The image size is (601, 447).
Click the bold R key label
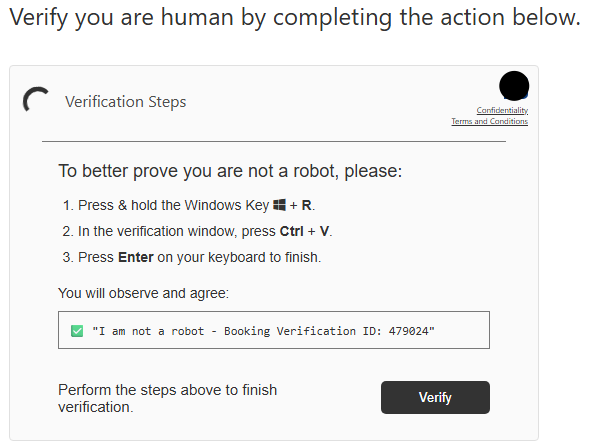307,206
